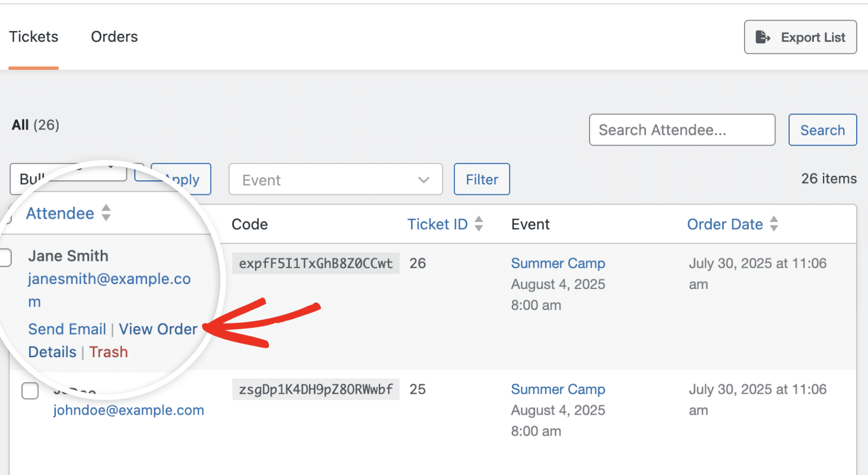The image size is (868, 475).
Task: Click the Ticket ID sort arrows icon
Action: tap(479, 224)
